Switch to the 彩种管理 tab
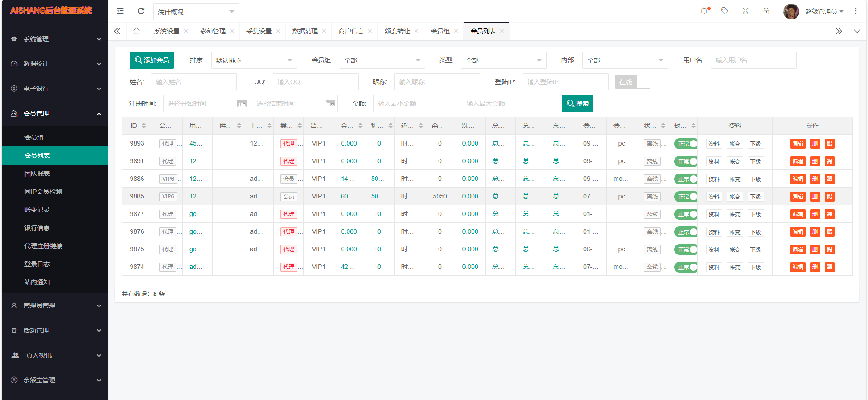868x400 pixels. click(212, 31)
